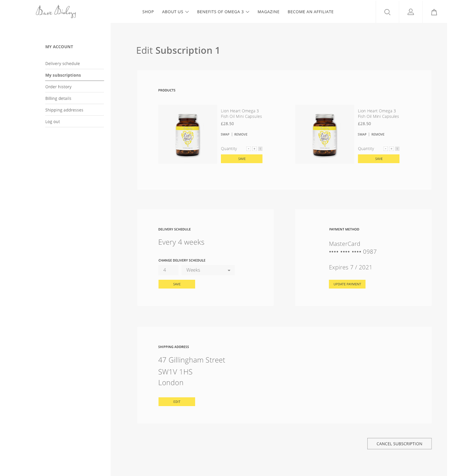Expand the Benefits of Omega 3 menu
Image resolution: width=476 pixels, height=476 pixels.
pyautogui.click(x=223, y=12)
